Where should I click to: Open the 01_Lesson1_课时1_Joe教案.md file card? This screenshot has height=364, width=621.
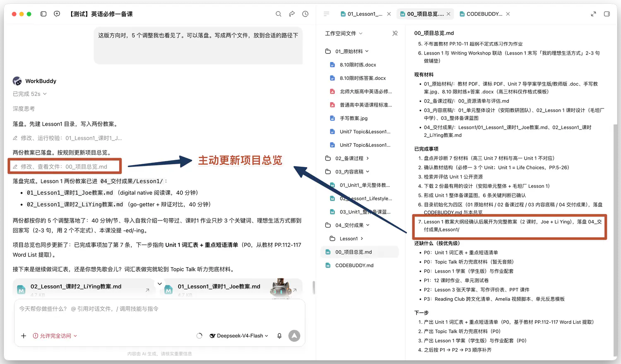(x=230, y=288)
